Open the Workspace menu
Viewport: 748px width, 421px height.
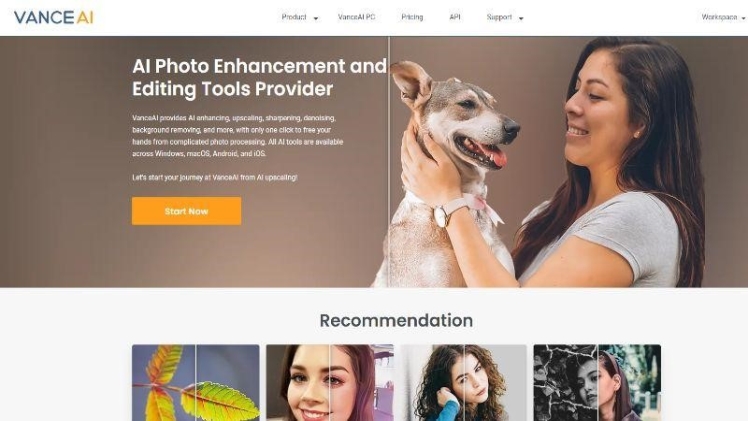[x=719, y=17]
